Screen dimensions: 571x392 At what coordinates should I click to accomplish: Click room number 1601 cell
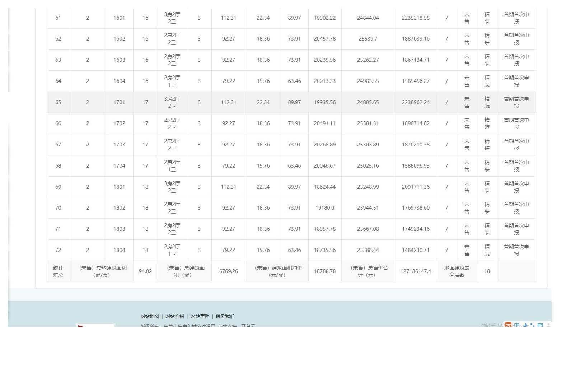point(119,18)
